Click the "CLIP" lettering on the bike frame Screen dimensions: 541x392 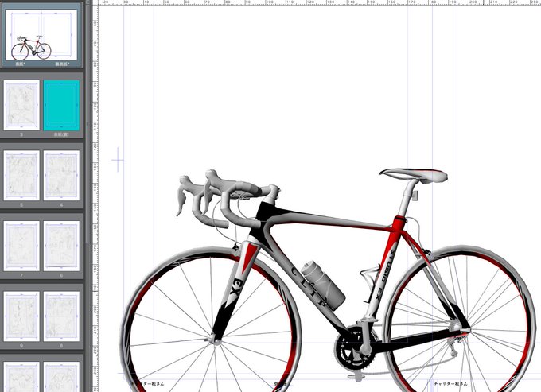point(309,287)
